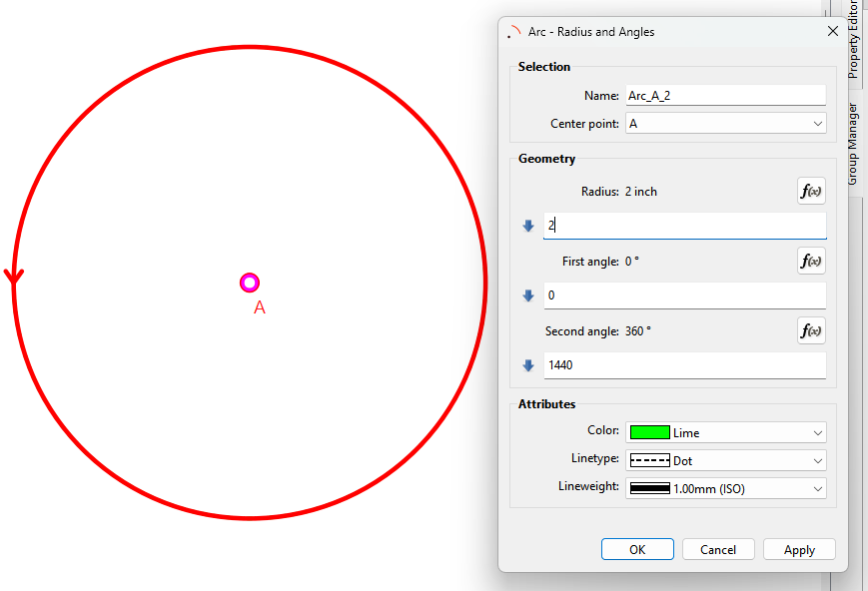This screenshot has height=591, width=868.
Task: Open formula editor for First angle
Action: coord(811,261)
